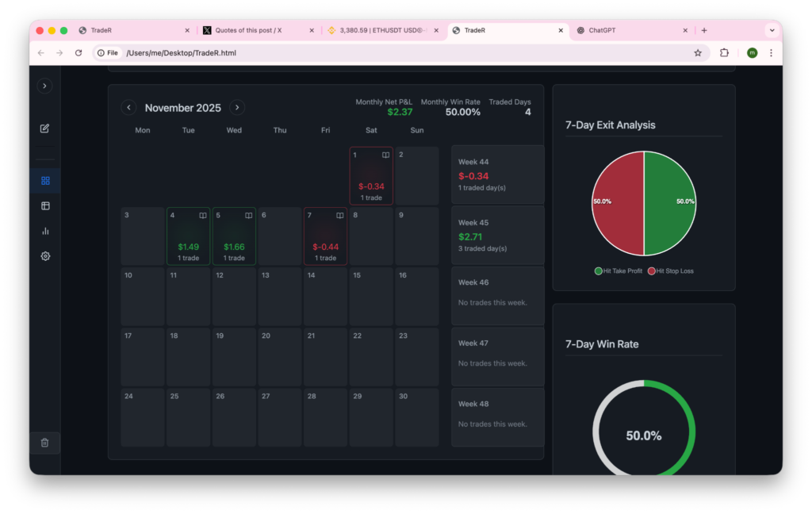Open the bar chart analytics icon

click(45, 231)
